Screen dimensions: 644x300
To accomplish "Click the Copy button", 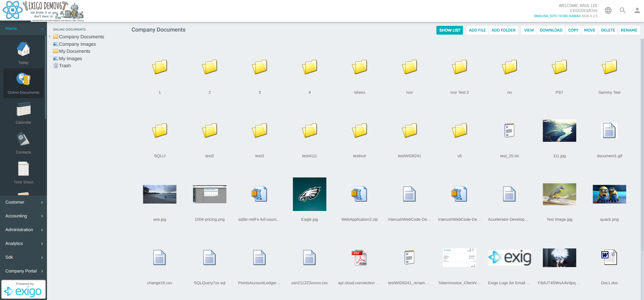I will (573, 30).
